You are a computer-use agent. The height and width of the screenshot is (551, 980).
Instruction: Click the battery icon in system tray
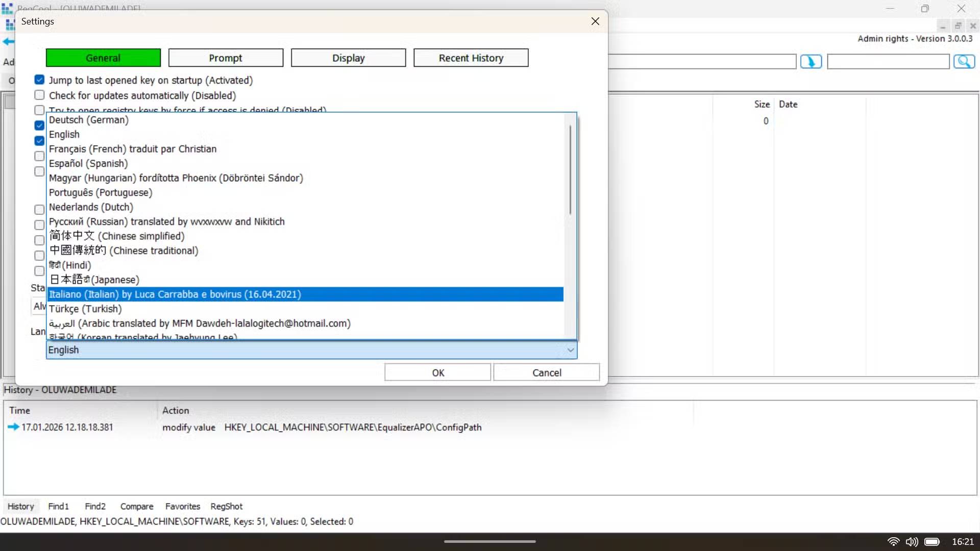point(933,542)
